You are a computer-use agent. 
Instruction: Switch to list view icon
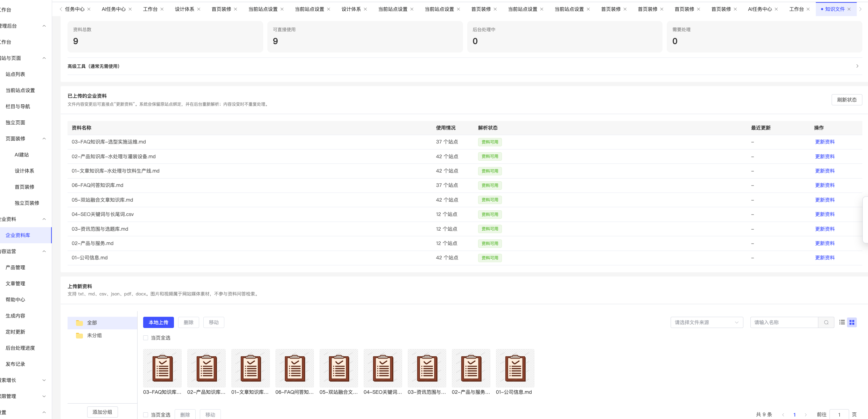(x=842, y=322)
